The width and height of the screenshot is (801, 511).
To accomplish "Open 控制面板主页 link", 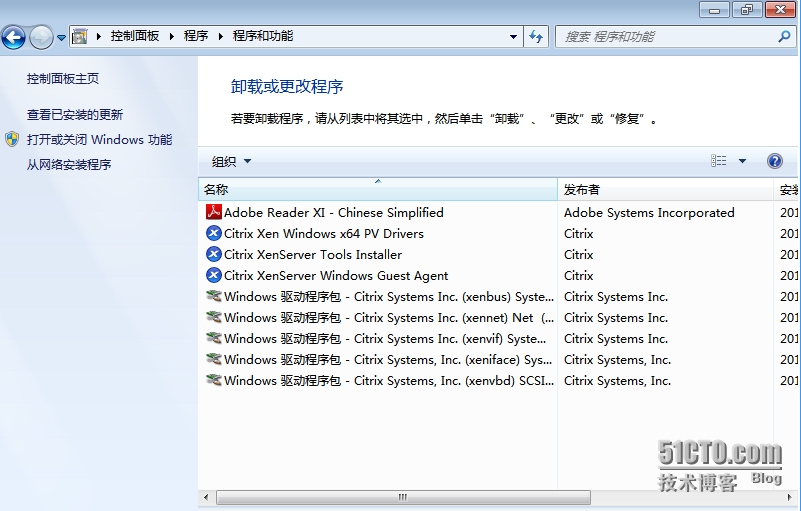I will tap(63, 79).
